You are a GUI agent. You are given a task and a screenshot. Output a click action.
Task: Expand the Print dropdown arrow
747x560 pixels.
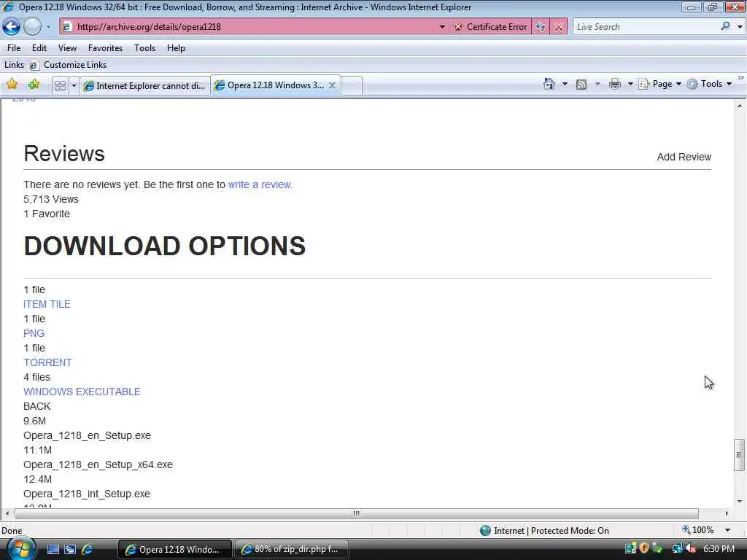[630, 85]
